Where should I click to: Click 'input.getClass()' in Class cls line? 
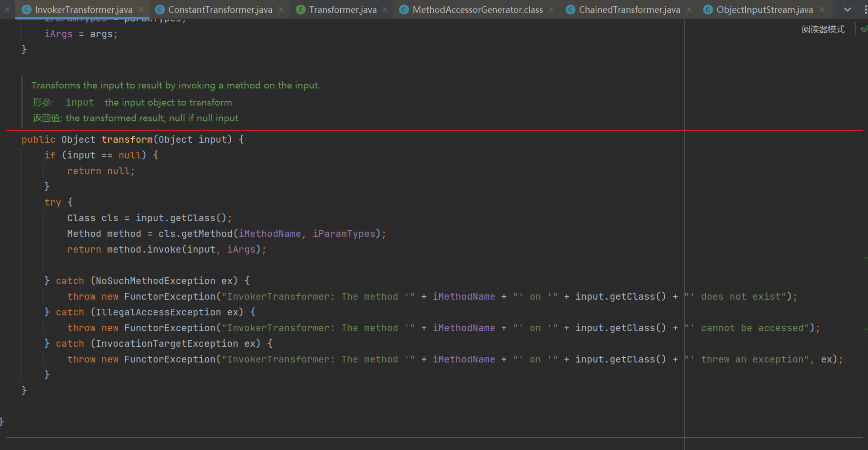(181, 218)
